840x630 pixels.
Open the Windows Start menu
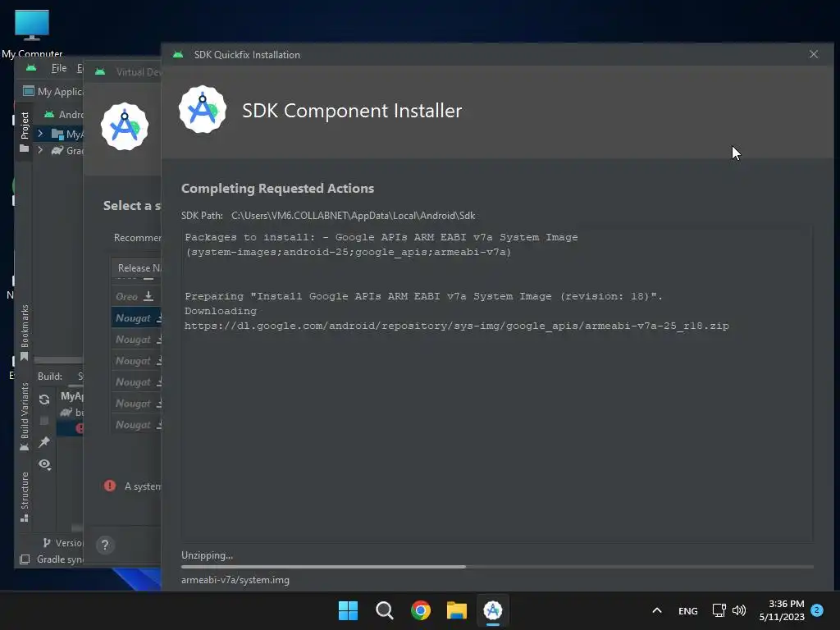pos(348,610)
